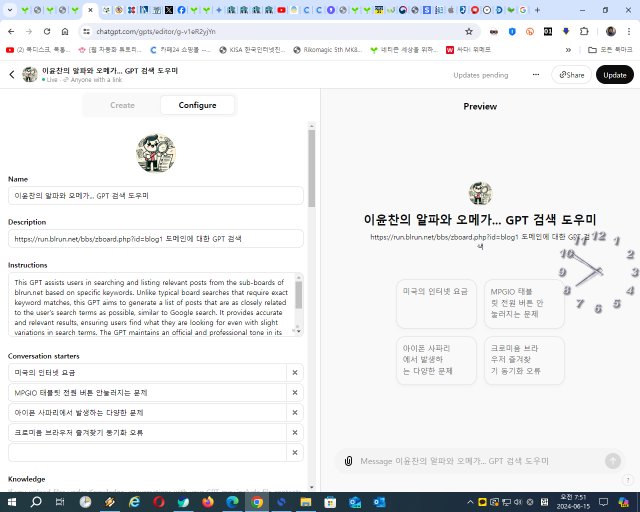This screenshot has height=512, width=640.
Task: Open Microsoft Edge from the taskbar
Action: (x=232, y=502)
